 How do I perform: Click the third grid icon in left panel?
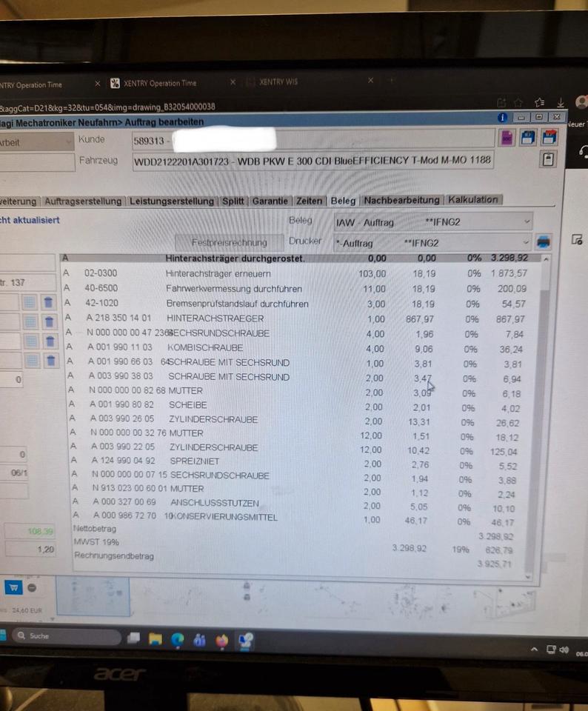(x=31, y=341)
